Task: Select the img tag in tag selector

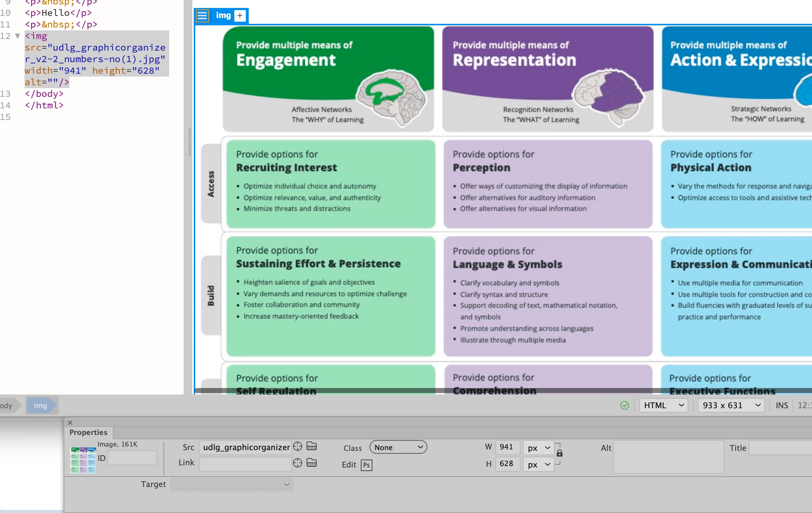Action: [x=40, y=405]
